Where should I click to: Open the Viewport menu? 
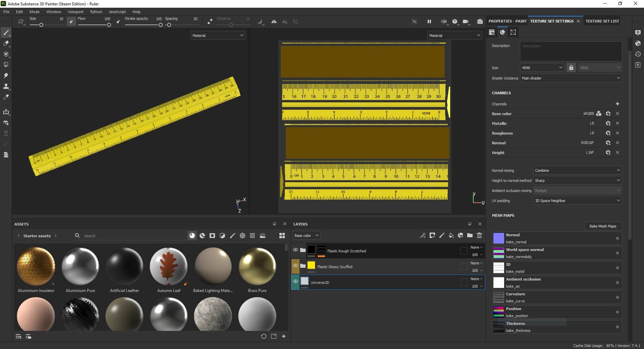point(75,12)
